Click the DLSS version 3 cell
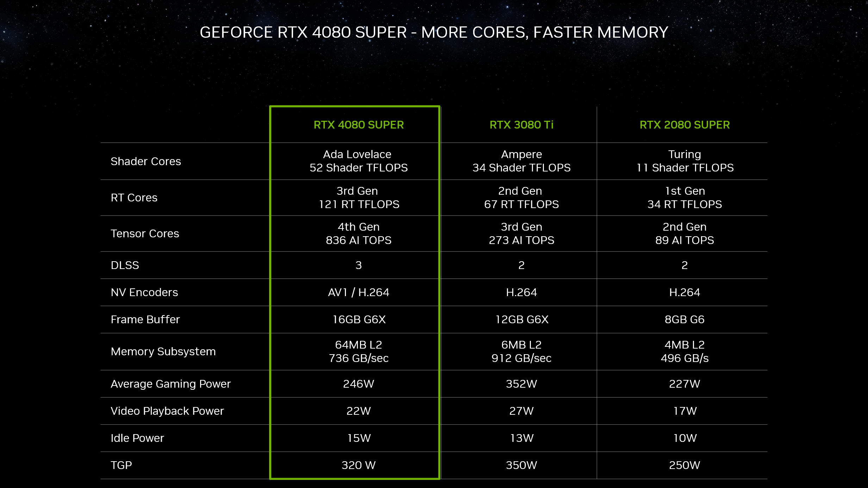Image resolution: width=868 pixels, height=488 pixels. 358,264
